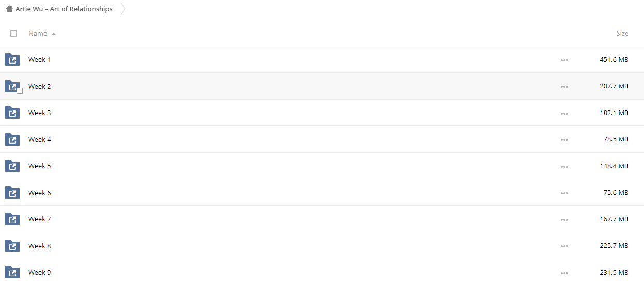644x285 pixels.
Task: Click Artie Wu – Art of Relationships breadcrumb
Action: pos(64,9)
